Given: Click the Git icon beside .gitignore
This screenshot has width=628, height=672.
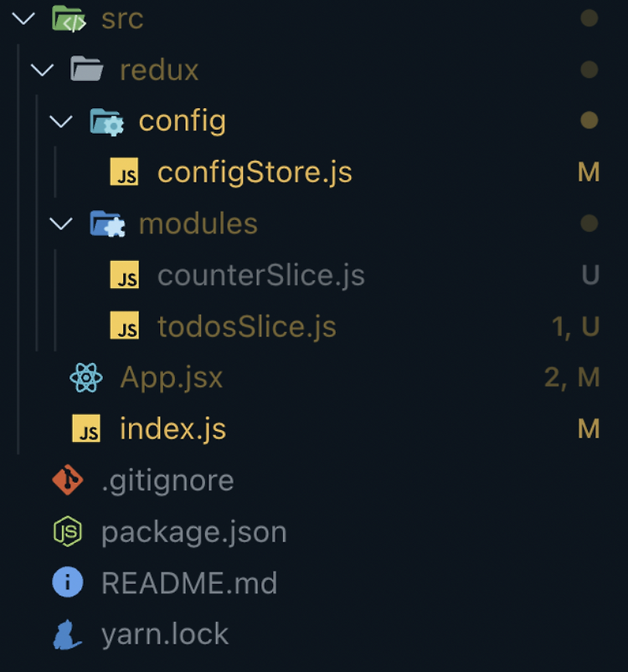Looking at the screenshot, I should [67, 480].
